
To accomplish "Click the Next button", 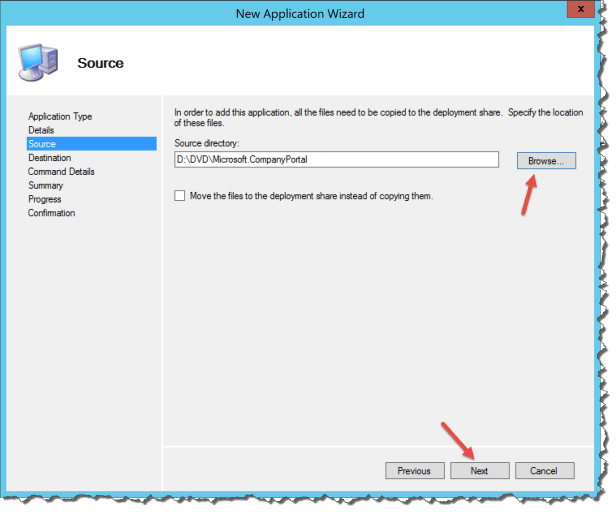I will click(x=479, y=470).
